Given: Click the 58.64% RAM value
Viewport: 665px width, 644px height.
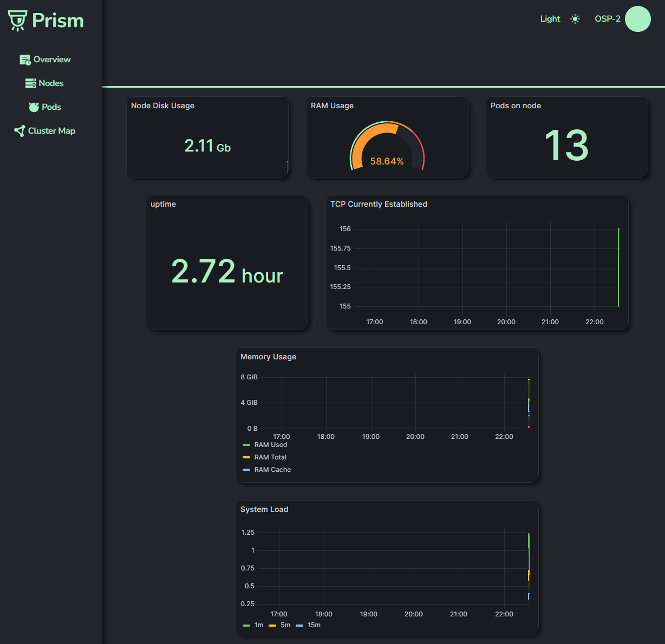Looking at the screenshot, I should [387, 161].
